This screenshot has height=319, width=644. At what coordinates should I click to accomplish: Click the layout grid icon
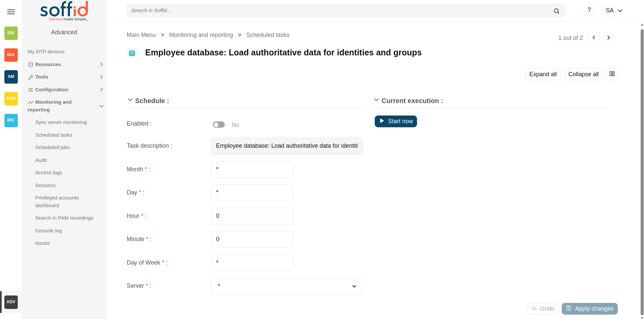click(612, 74)
